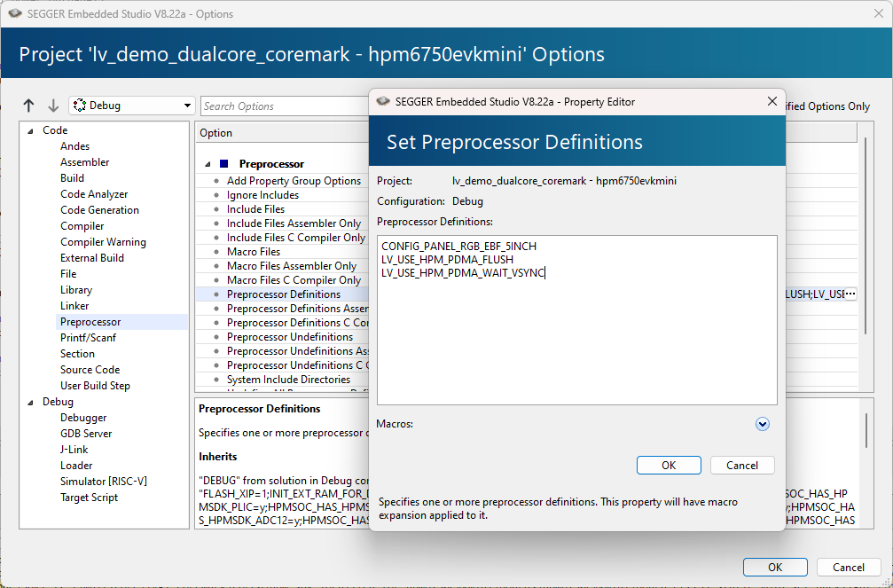
Task: Select Library category
Action: pos(75,290)
